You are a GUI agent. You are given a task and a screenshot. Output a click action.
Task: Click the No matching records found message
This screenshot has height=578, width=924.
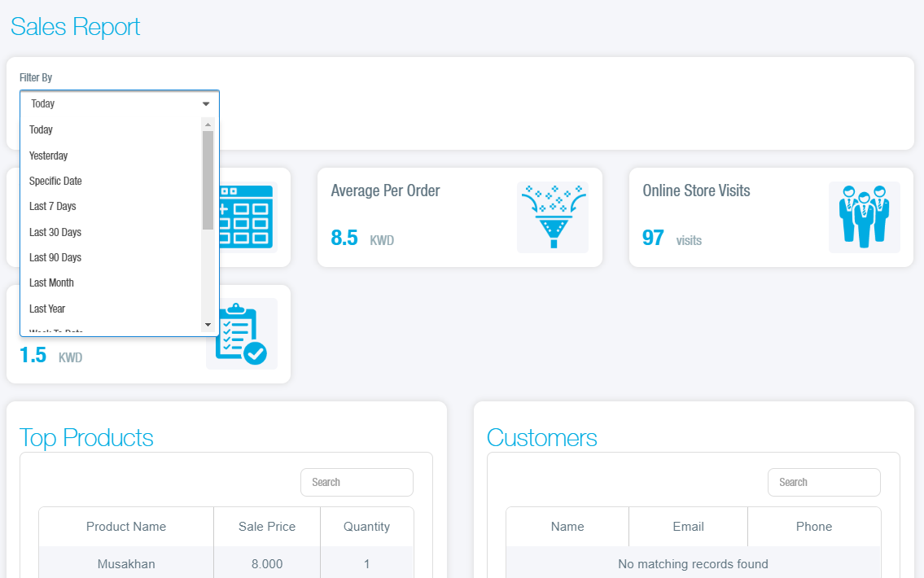point(693,564)
